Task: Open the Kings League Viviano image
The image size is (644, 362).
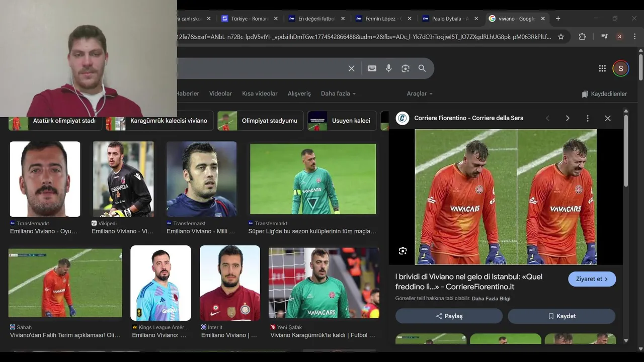Action: point(160,283)
